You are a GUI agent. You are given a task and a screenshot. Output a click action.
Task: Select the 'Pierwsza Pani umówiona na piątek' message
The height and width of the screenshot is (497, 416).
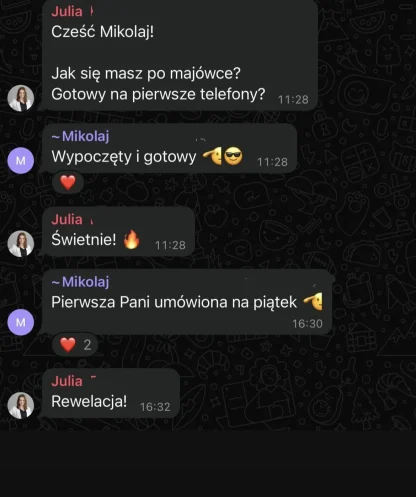(x=187, y=302)
